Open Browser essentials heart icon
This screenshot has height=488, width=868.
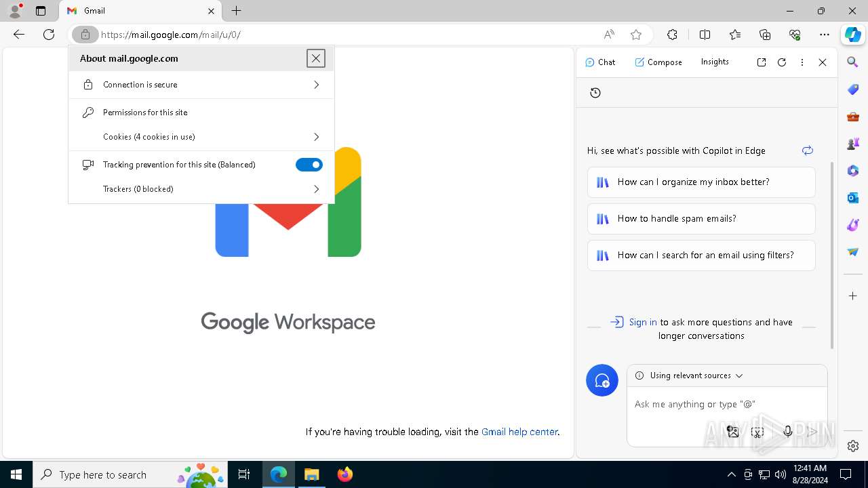pyautogui.click(x=795, y=35)
